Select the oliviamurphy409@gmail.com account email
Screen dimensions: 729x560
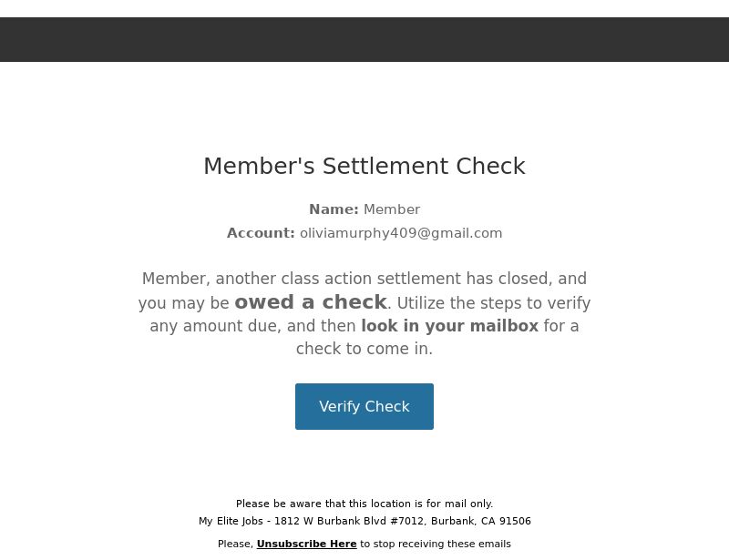(401, 233)
